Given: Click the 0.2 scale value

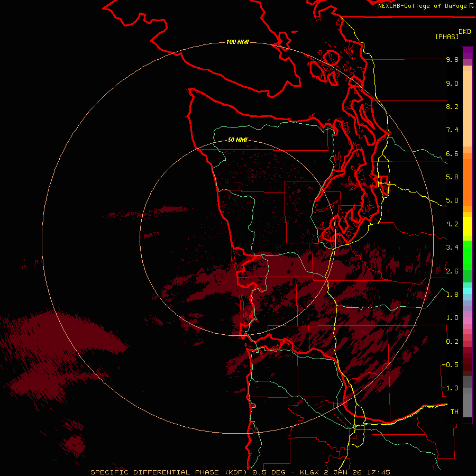Looking at the screenshot, I should (x=452, y=342).
